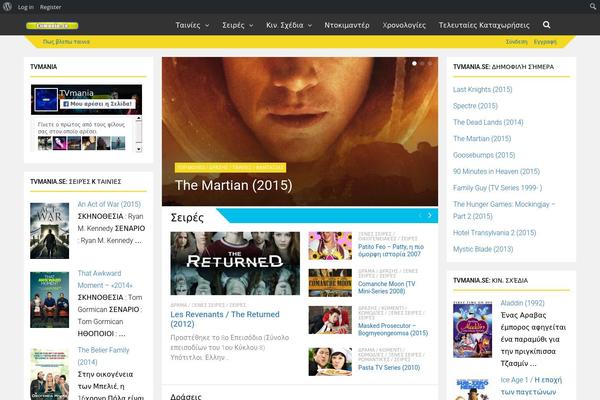Click the WordPress logo icon
This screenshot has height=400, width=600.
[x=7, y=7]
